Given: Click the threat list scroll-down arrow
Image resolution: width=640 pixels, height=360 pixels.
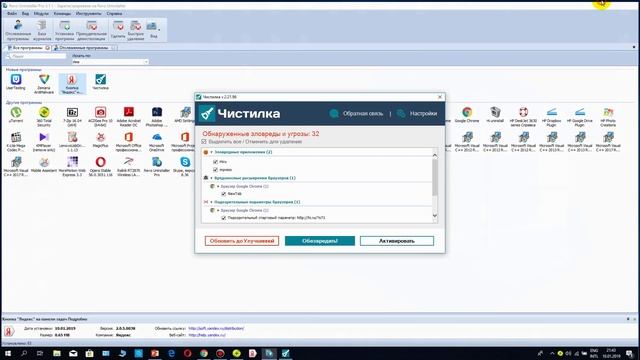Looking at the screenshot, I should [x=435, y=216].
